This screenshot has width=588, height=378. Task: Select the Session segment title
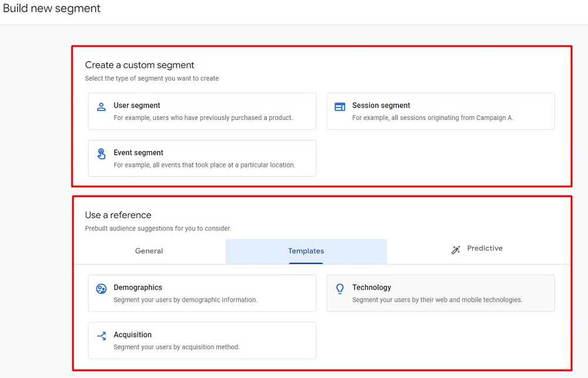click(381, 105)
